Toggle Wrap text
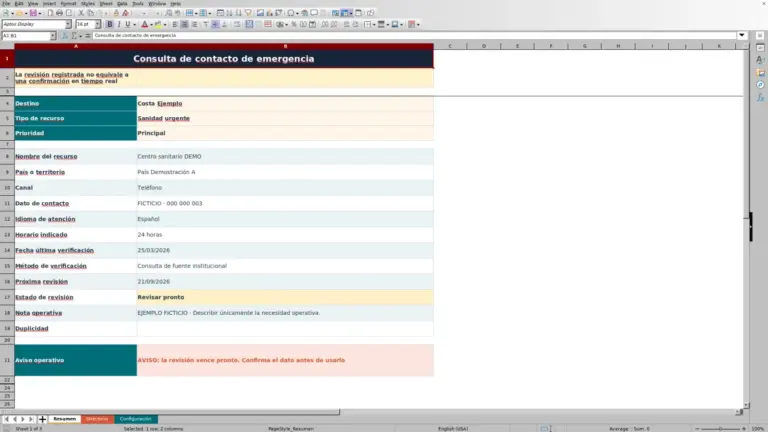This screenshot has height=432, width=768. click(237, 24)
